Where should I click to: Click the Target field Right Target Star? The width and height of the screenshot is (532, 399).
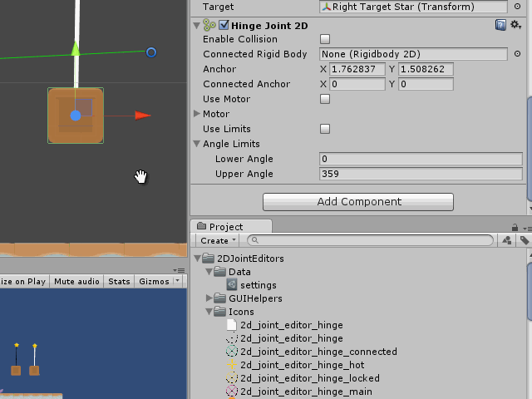click(x=413, y=7)
